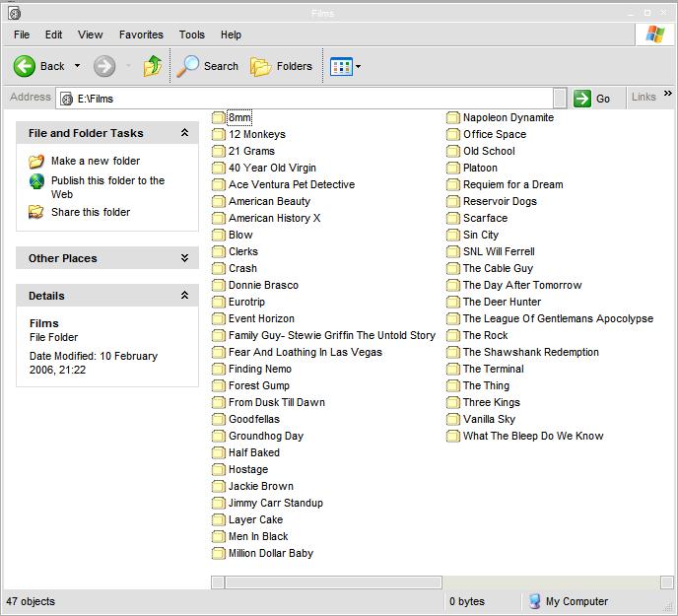This screenshot has width=678, height=616.
Task: Click the Films window title bar icon
Action: 14,14
